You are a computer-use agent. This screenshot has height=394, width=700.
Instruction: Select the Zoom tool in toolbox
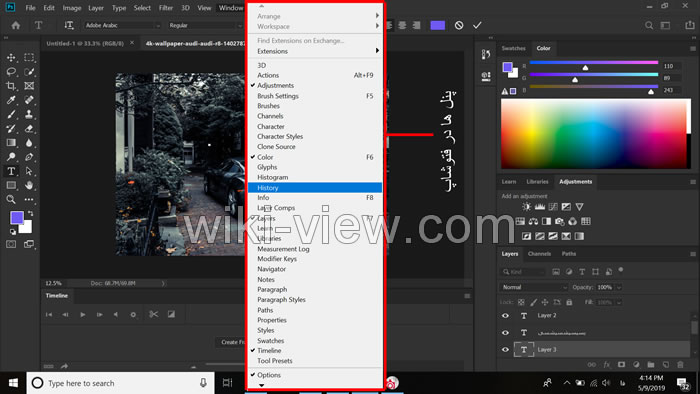11,199
